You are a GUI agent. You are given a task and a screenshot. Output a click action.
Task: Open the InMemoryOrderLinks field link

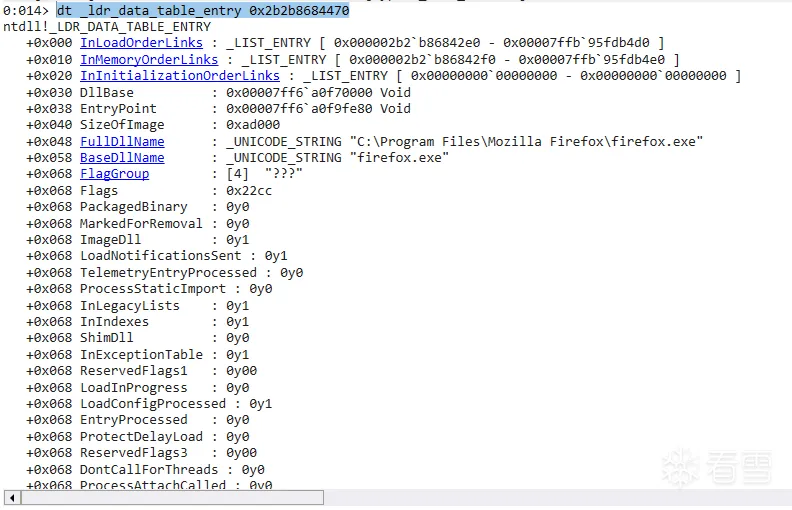click(x=148, y=60)
